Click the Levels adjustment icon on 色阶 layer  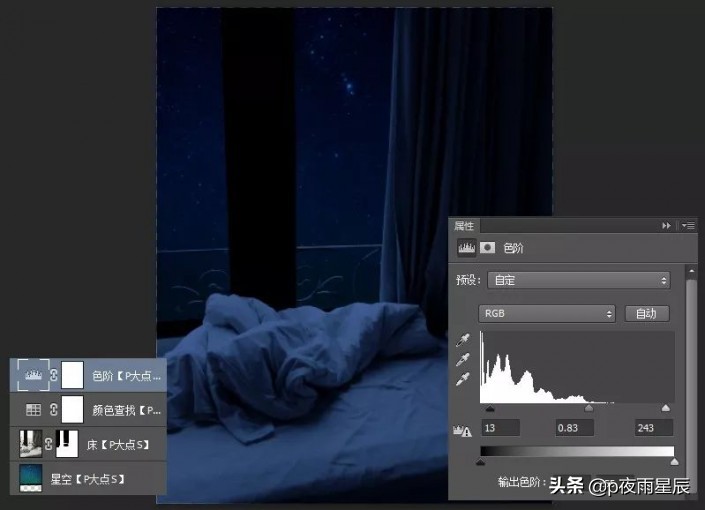tap(34, 375)
